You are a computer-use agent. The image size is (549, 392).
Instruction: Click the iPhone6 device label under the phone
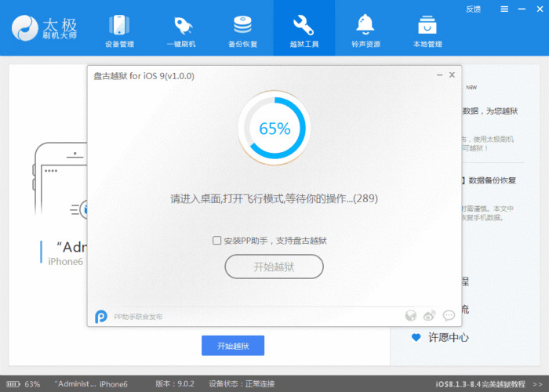point(65,261)
